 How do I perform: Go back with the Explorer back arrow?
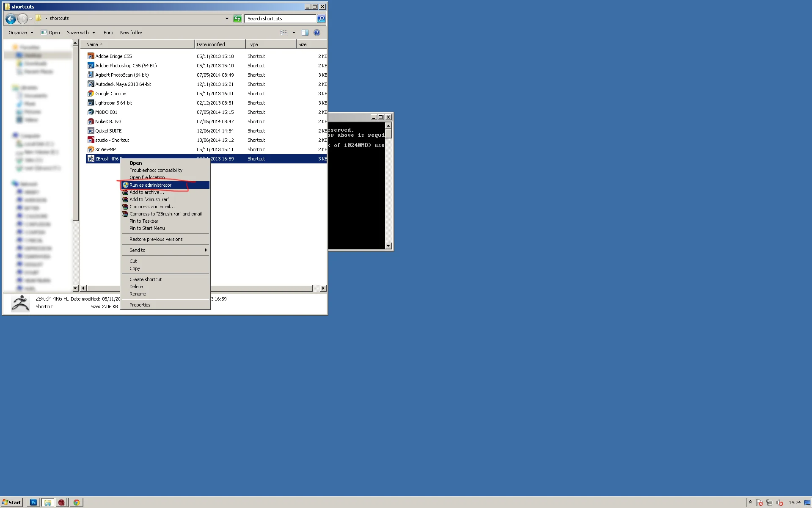[11, 19]
